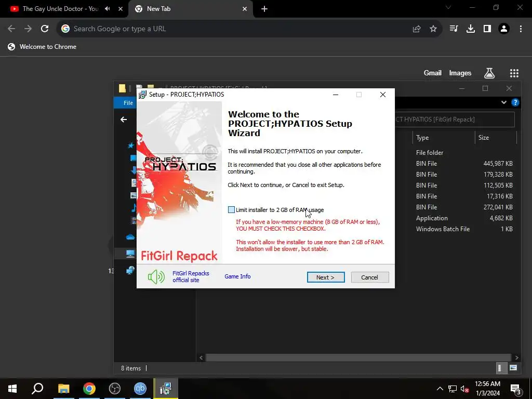Mute the YouTube tab audio icon
532x399 pixels.
point(108,9)
